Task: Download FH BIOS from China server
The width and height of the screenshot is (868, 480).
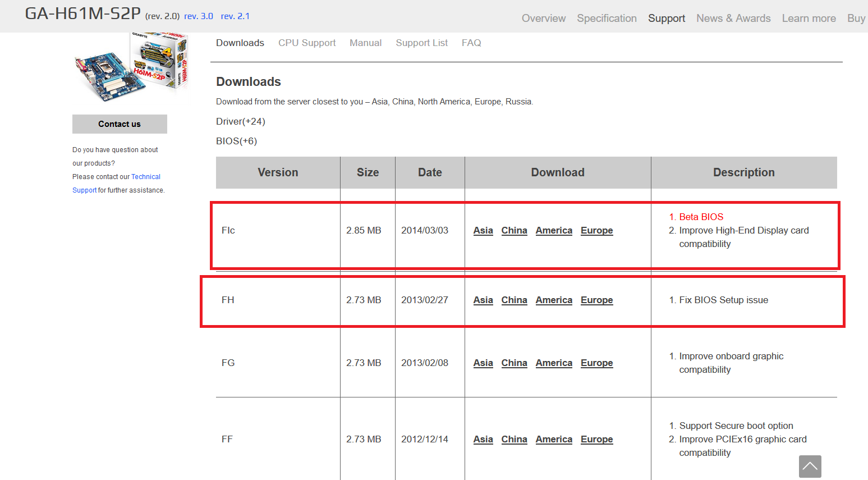Action: [514, 300]
